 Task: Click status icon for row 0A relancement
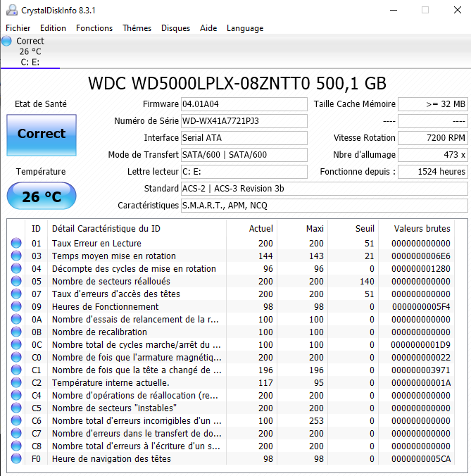tap(16, 320)
